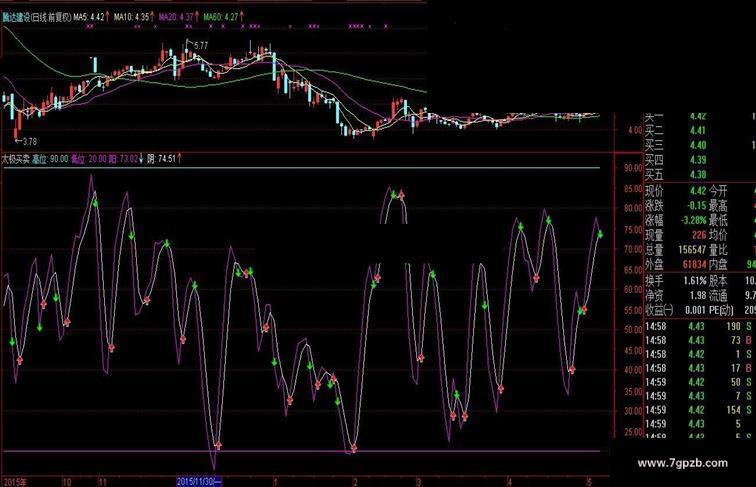Click the 总量 total volume 156547

point(692,250)
